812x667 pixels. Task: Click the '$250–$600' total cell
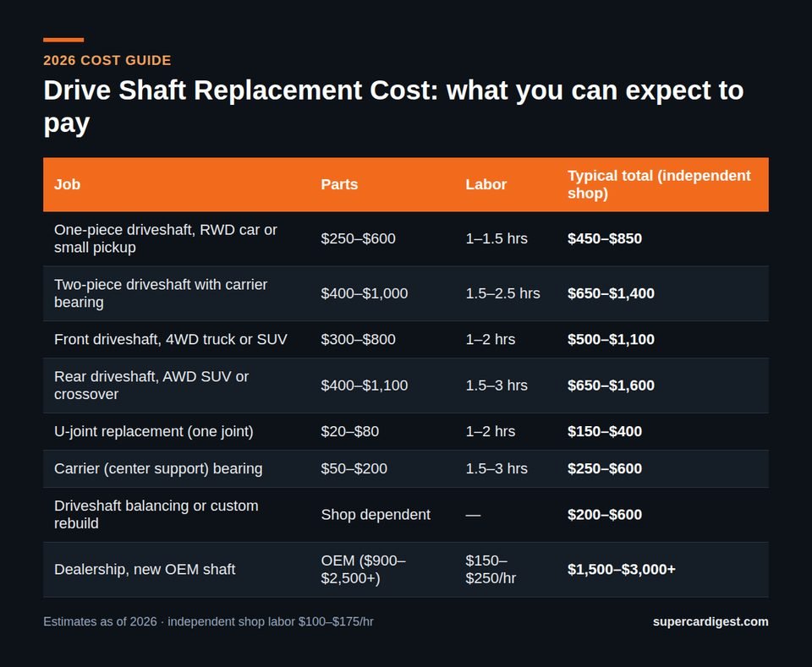click(604, 469)
